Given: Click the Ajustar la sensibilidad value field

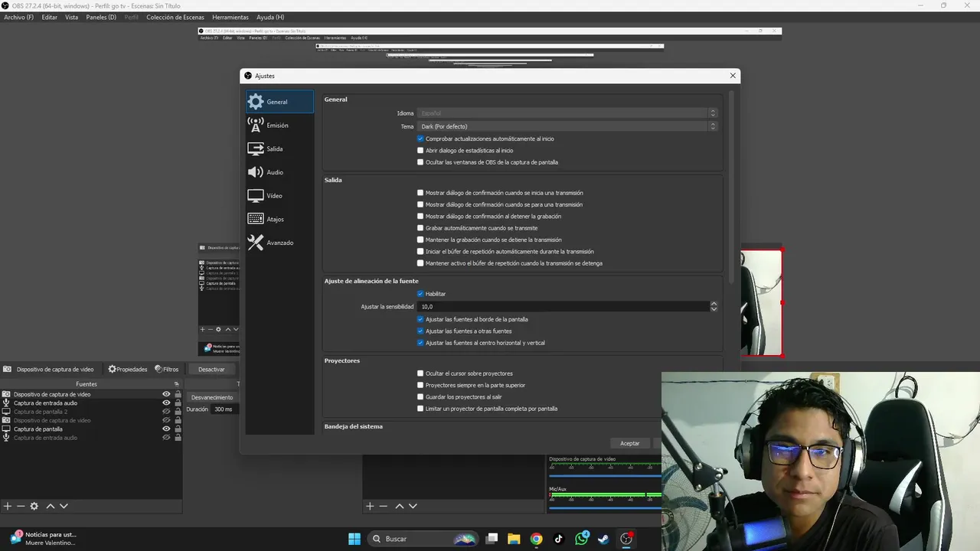Looking at the screenshot, I should (563, 306).
